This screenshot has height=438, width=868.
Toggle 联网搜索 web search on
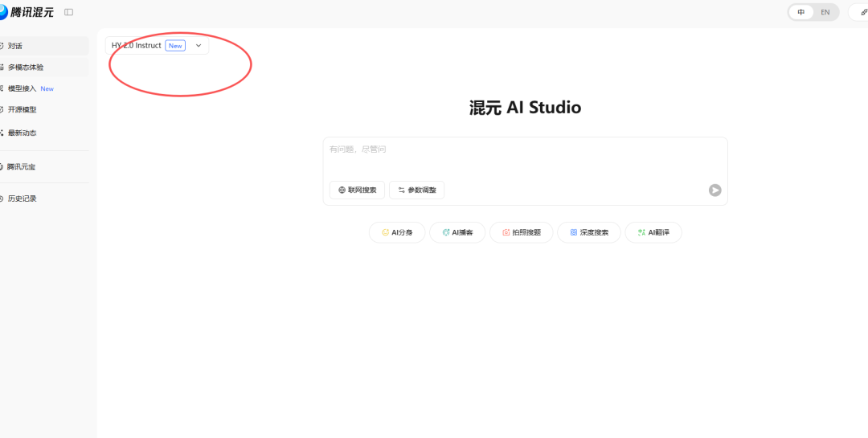[357, 190]
